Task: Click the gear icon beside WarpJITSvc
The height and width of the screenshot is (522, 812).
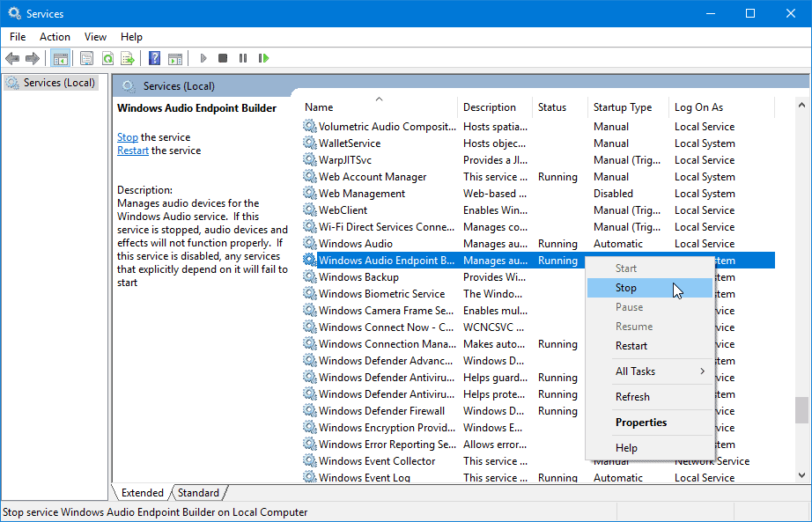Action: tap(310, 160)
